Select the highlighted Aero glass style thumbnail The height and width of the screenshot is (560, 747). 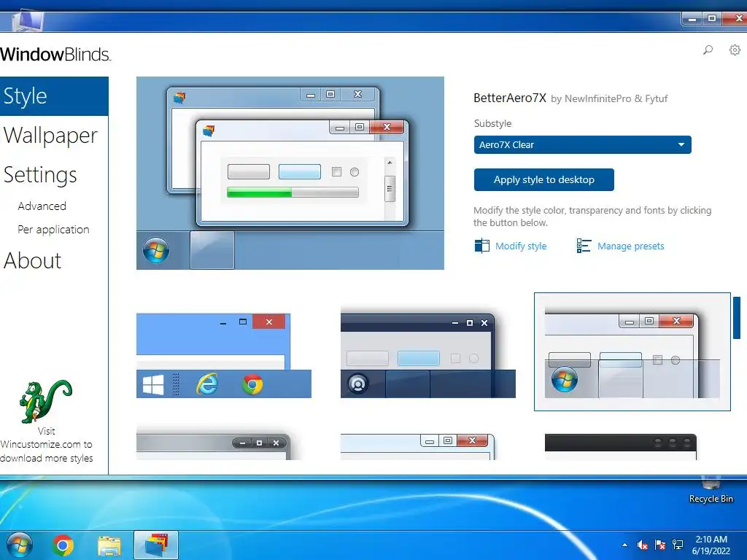[x=632, y=351]
